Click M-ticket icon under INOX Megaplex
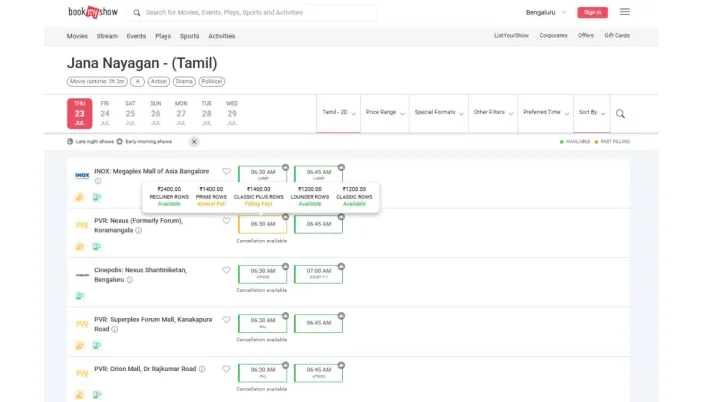Viewport: 715px width, 402px height. [97, 197]
